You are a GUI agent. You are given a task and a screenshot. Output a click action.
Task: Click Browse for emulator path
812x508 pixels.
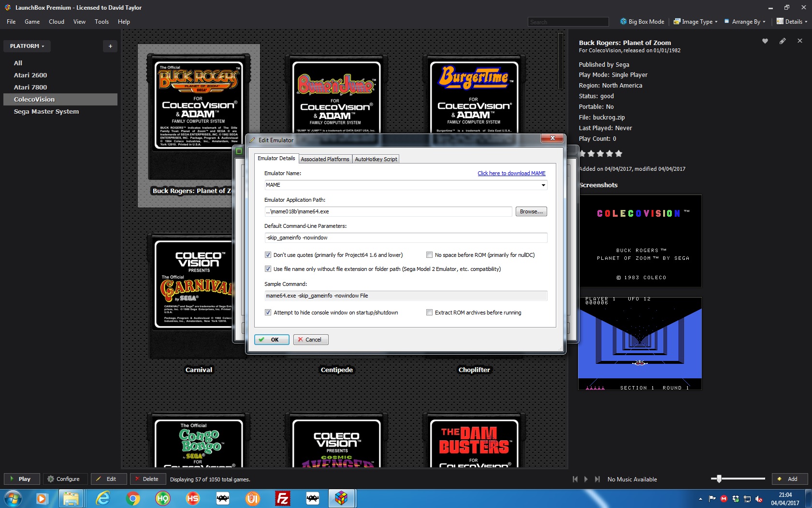531,211
